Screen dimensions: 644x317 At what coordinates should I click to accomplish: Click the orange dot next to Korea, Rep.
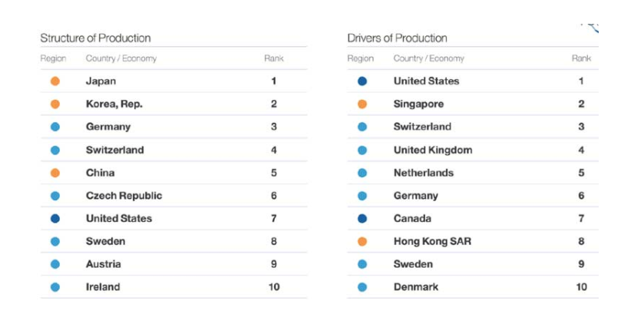[x=55, y=104]
